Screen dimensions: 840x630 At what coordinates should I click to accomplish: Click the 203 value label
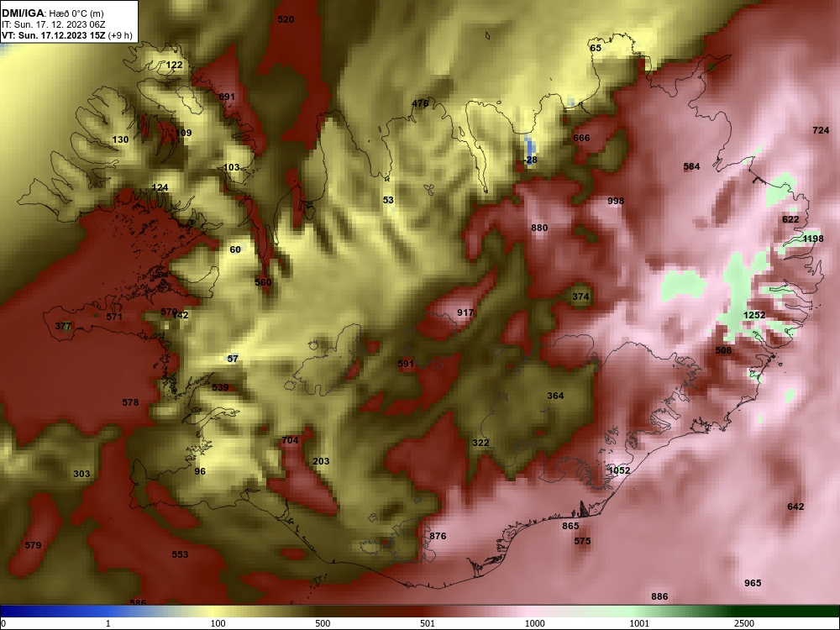click(321, 461)
